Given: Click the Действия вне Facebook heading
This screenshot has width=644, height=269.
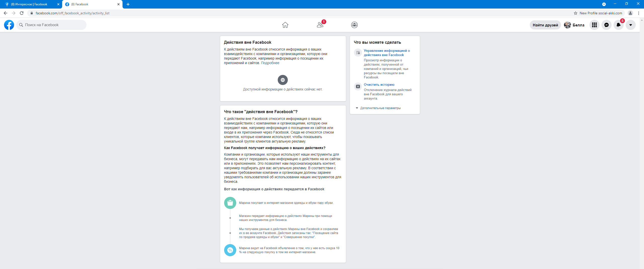Looking at the screenshot, I should [248, 42].
